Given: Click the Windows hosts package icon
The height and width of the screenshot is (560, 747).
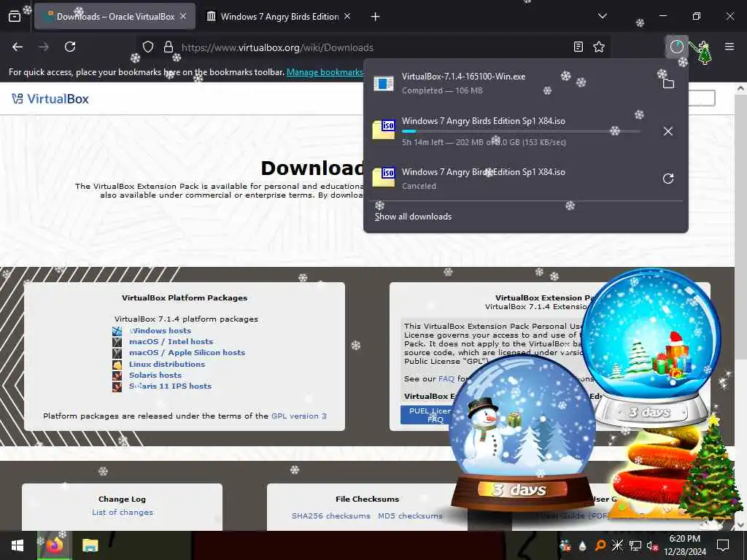Looking at the screenshot, I should 117,330.
